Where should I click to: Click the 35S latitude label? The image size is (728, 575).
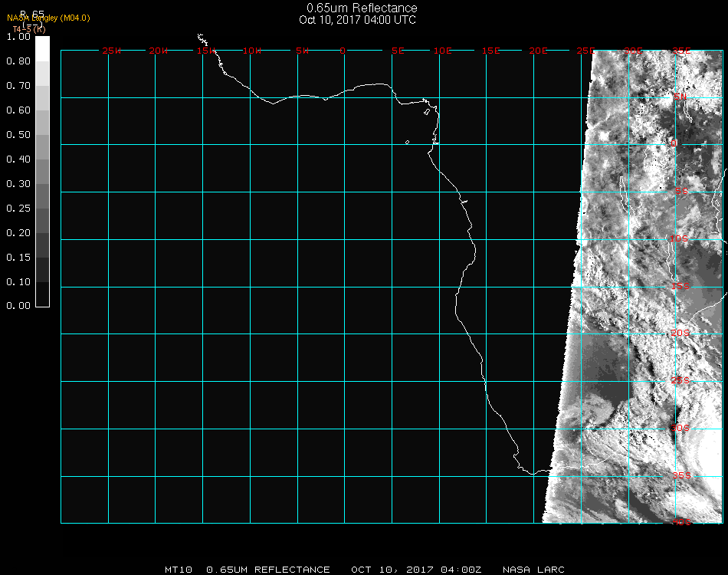pos(680,475)
